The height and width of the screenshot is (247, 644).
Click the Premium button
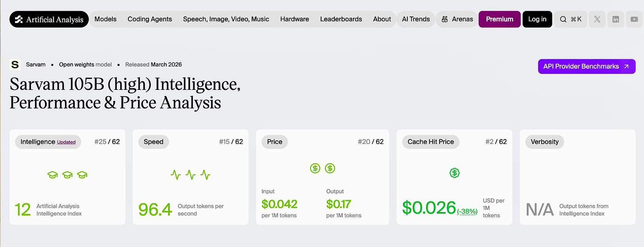point(500,19)
